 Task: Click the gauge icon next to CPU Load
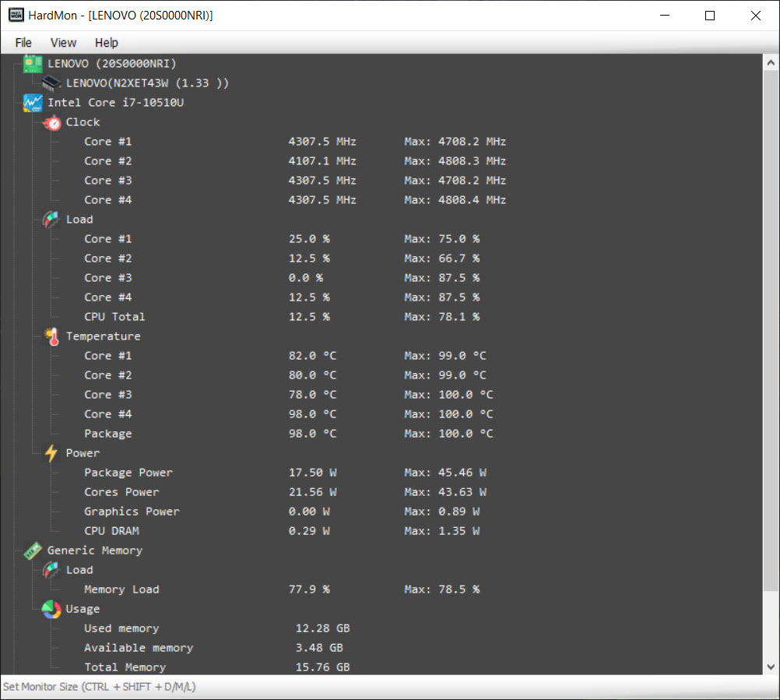coord(51,220)
